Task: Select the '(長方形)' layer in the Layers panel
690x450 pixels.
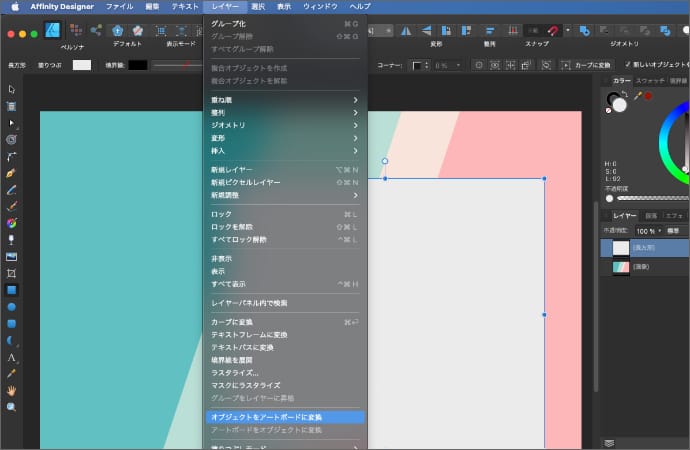Action: (x=643, y=248)
